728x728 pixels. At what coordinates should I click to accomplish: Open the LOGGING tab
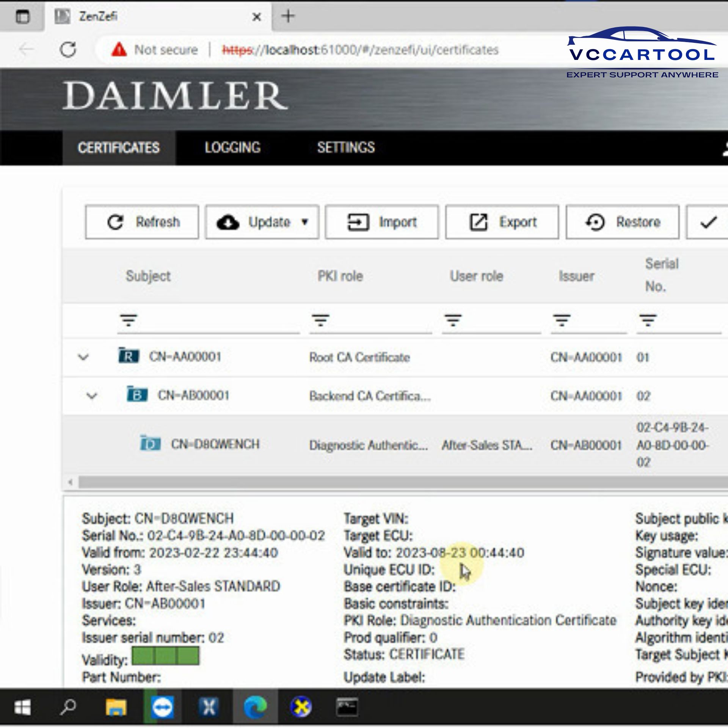(232, 147)
